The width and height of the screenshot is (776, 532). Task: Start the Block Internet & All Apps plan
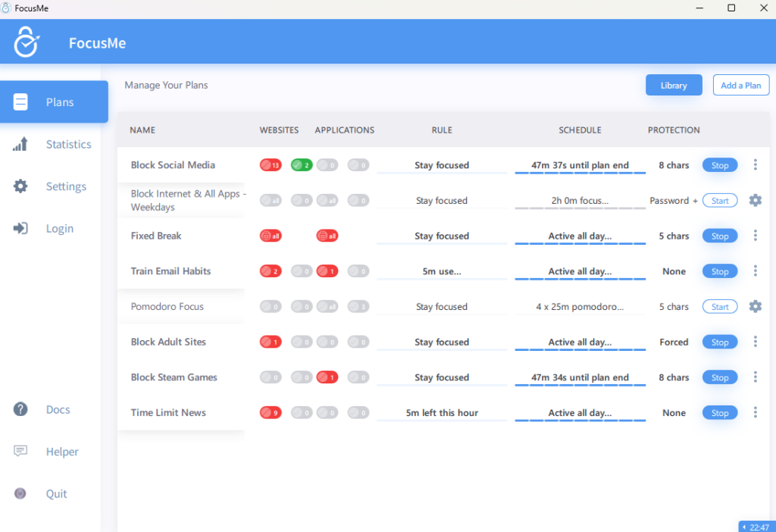click(x=720, y=200)
